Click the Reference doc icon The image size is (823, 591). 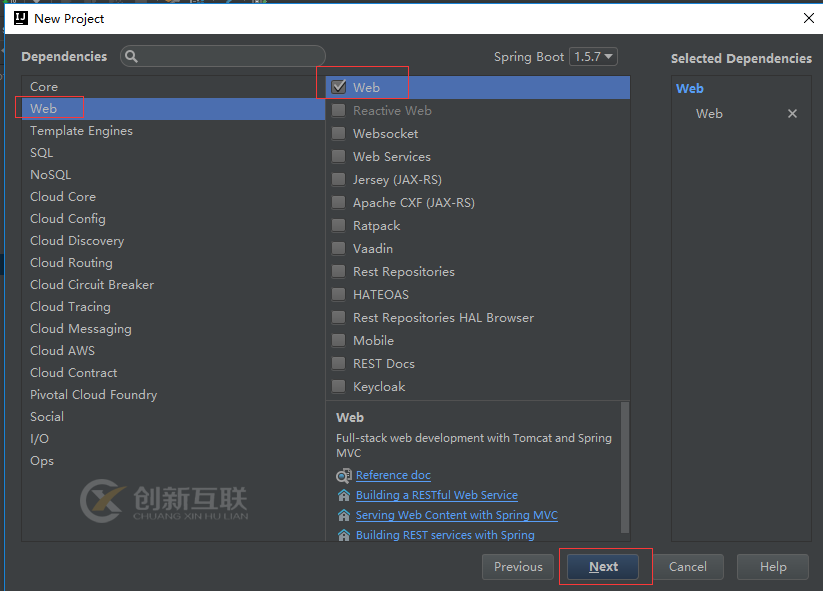pos(343,476)
